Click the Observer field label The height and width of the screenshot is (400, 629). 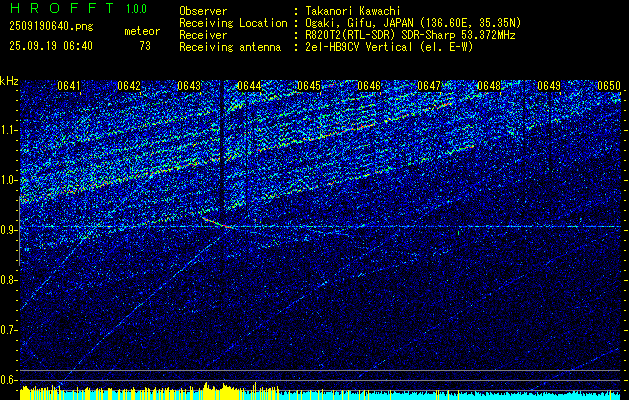click(203, 11)
